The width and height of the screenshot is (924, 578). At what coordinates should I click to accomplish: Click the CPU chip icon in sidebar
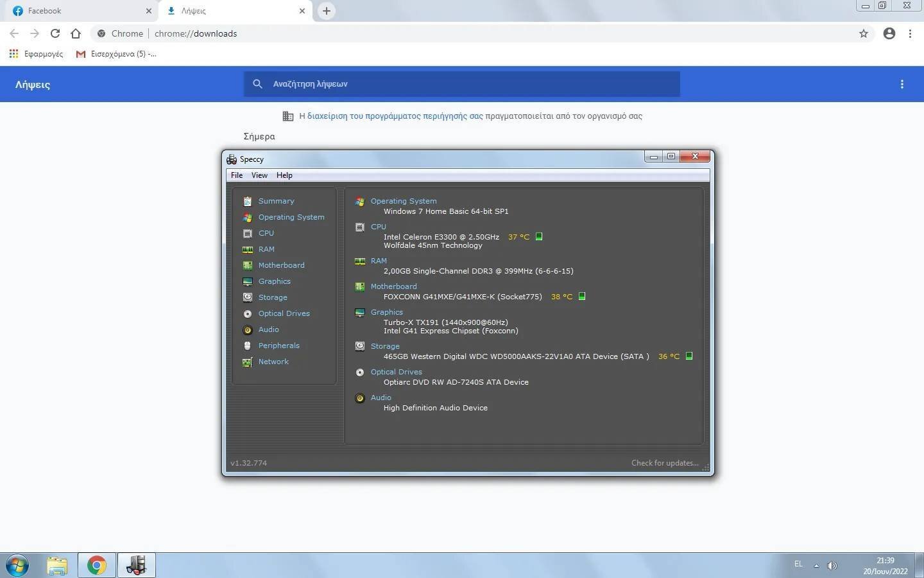click(x=248, y=233)
